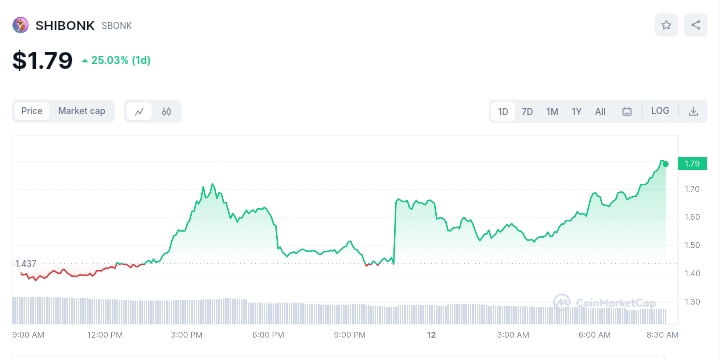Open the calendar date range picker
Viewport: 720px width, 360px height.
(x=627, y=112)
